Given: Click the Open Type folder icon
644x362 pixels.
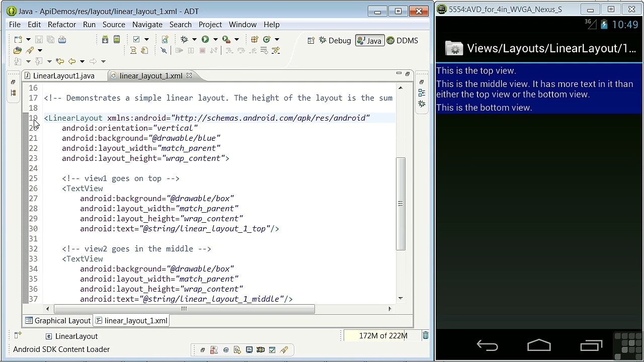Looking at the screenshot, I should pyautogui.click(x=18, y=50).
